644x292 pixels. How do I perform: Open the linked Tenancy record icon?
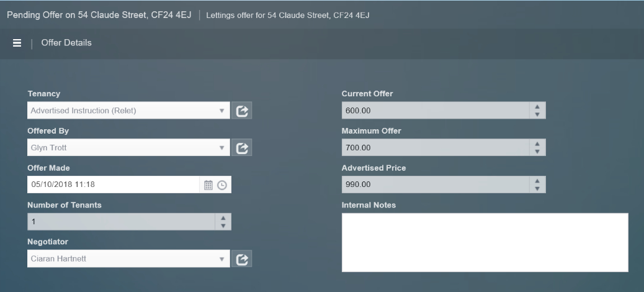tap(243, 111)
